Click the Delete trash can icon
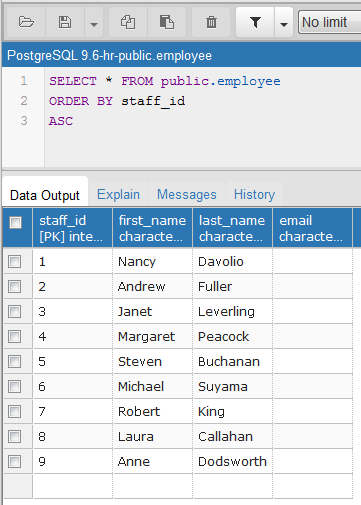The height and width of the screenshot is (505, 361). tap(211, 22)
